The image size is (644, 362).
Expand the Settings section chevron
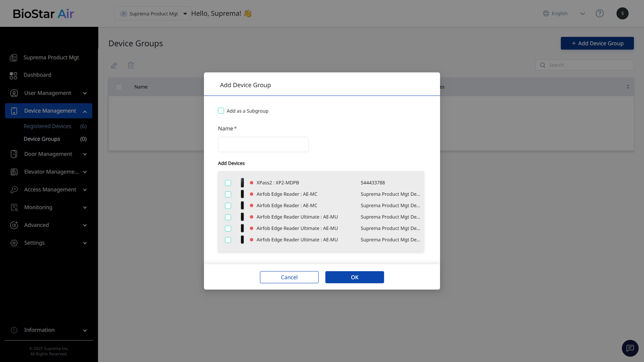click(85, 243)
